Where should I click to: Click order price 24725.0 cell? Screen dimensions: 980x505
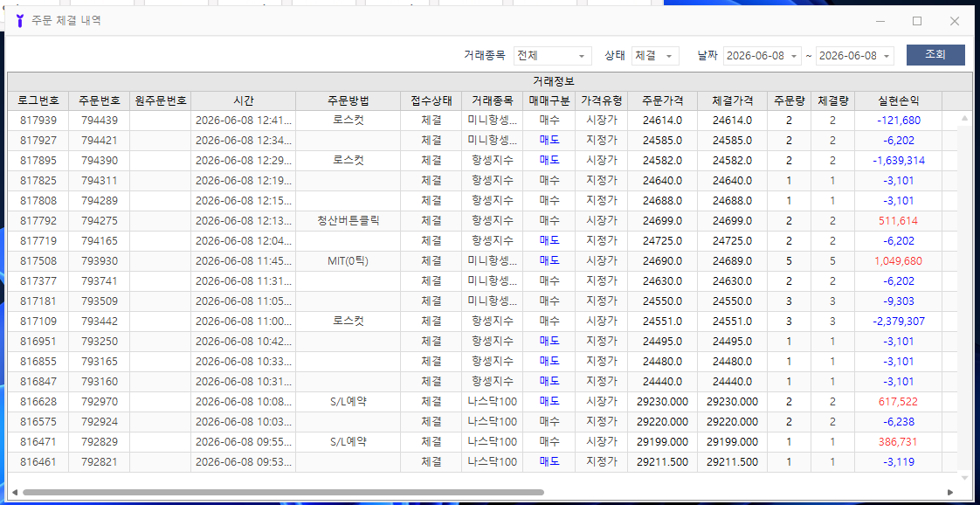coord(662,240)
